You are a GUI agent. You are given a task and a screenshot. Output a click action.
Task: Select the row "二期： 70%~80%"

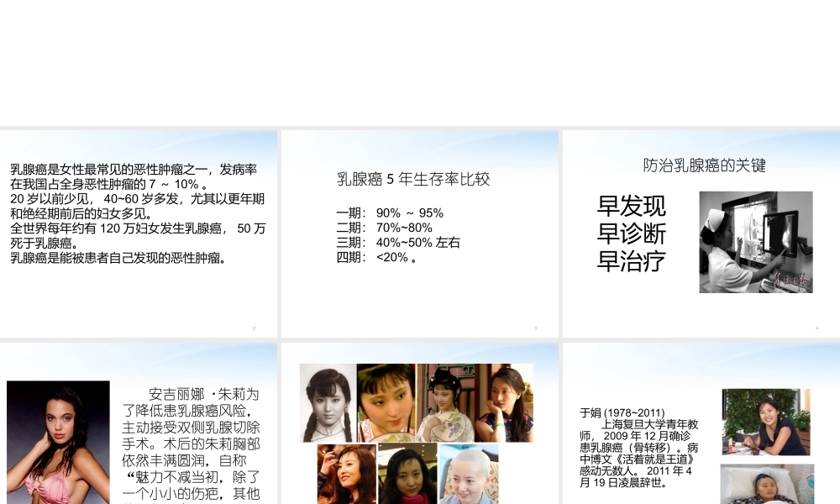[384, 228]
